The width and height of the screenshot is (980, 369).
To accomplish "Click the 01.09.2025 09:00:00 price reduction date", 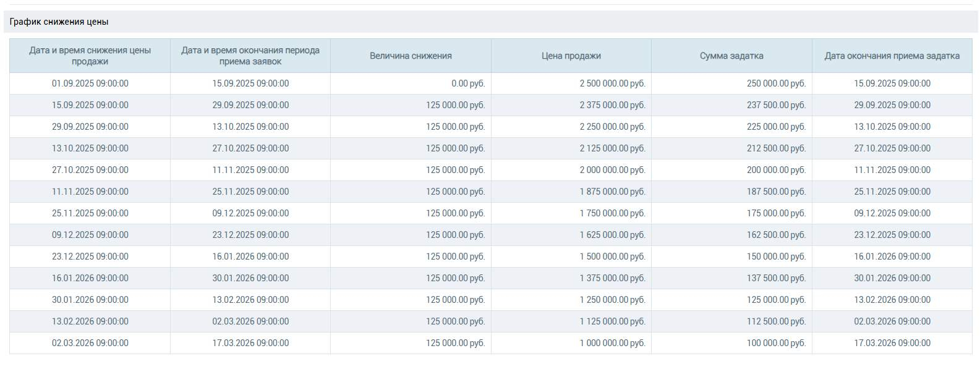I will (90, 83).
